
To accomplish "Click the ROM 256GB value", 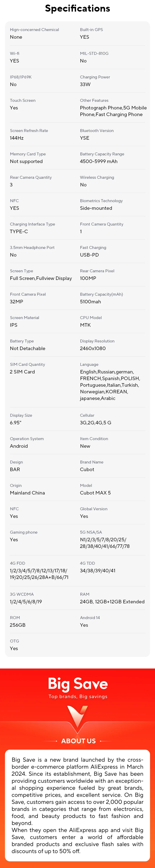I will click(x=18, y=625).
